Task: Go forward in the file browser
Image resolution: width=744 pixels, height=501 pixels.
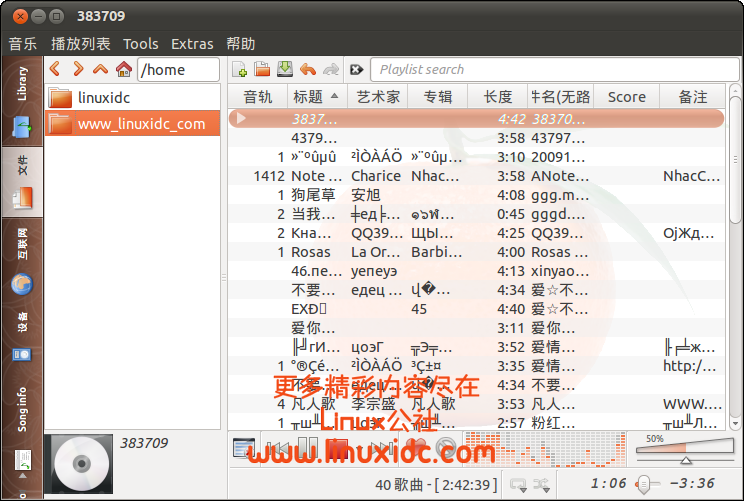Action: coord(78,69)
